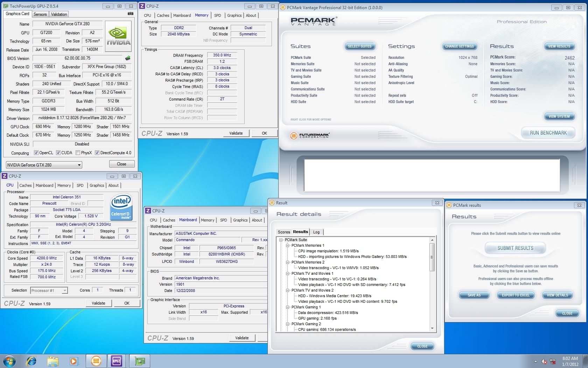Viewport: 588px width, 368px height.
Task: Click the VIEW DETAILS button
Action: pyautogui.click(x=558, y=295)
